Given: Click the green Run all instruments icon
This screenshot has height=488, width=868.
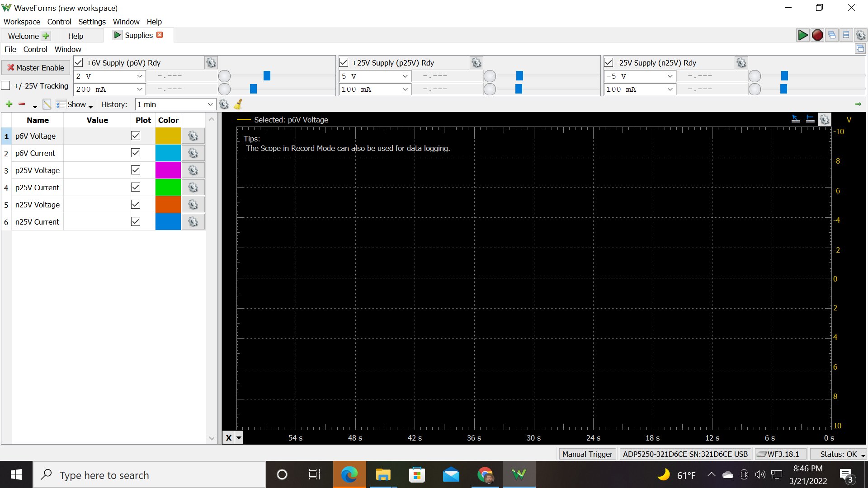Looking at the screenshot, I should [x=802, y=35].
